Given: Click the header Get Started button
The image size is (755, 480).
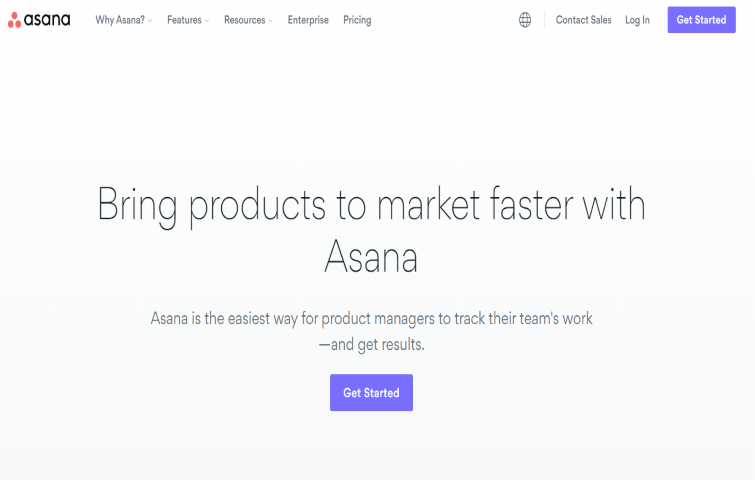Looking at the screenshot, I should (x=702, y=20).
